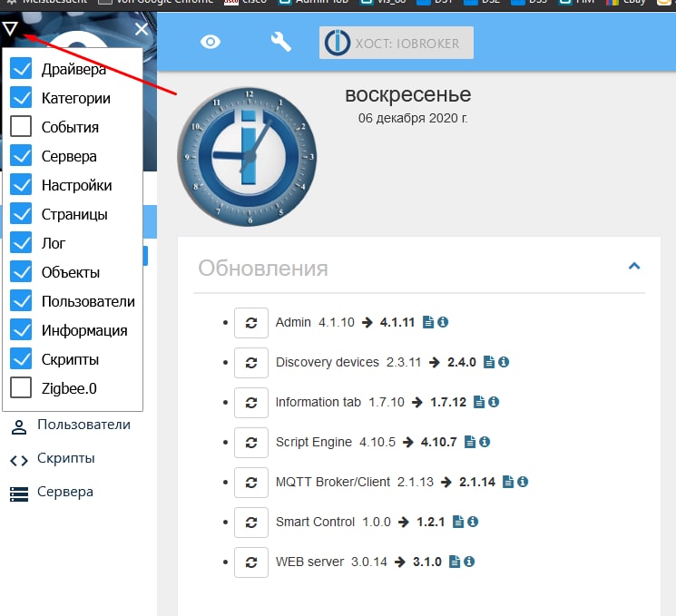Click the Admin 4.1.11 new version

point(397,322)
